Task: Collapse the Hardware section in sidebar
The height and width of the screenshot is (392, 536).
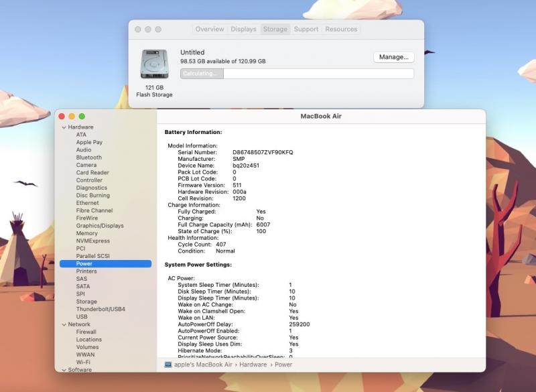Action: [x=64, y=127]
